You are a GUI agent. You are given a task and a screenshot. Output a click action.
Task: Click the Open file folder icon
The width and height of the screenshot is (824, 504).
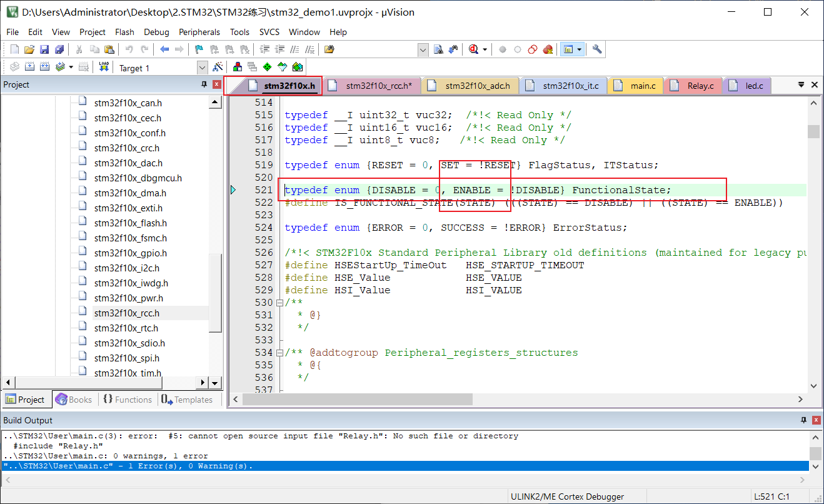point(29,49)
